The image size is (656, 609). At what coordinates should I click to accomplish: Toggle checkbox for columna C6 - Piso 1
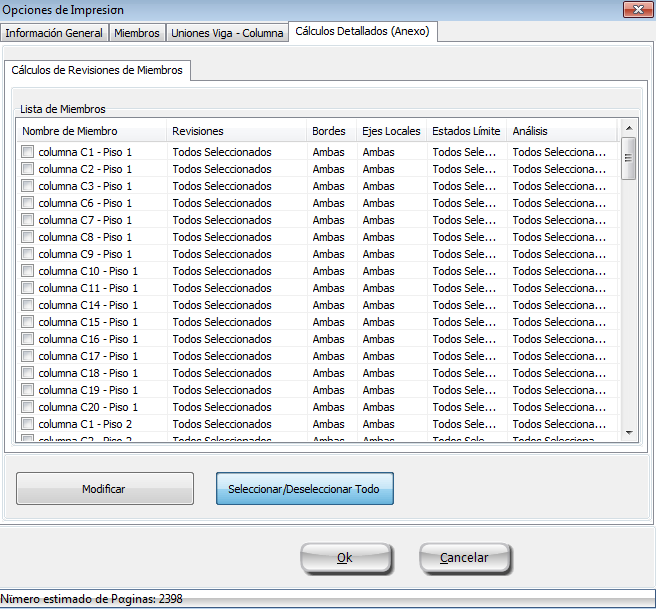(28, 203)
